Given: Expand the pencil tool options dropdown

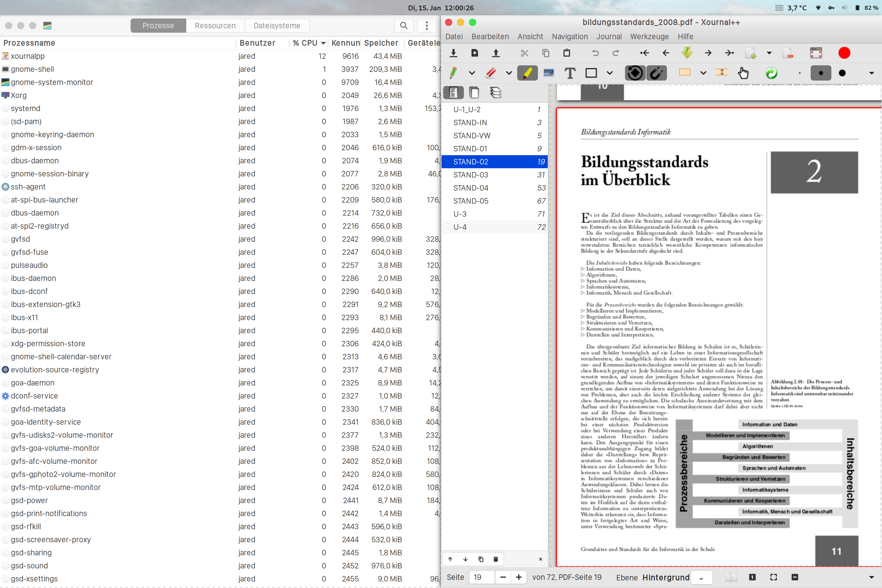Looking at the screenshot, I should (472, 73).
